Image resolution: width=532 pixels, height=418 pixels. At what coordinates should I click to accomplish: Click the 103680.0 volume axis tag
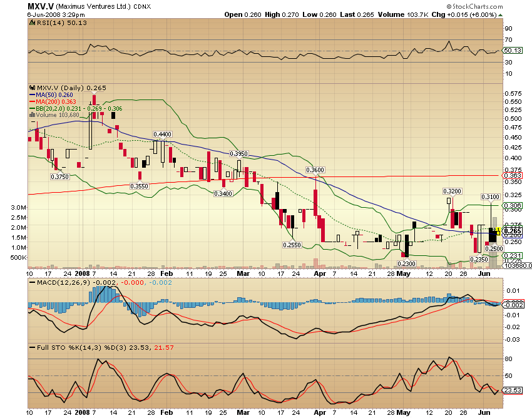[518, 265]
